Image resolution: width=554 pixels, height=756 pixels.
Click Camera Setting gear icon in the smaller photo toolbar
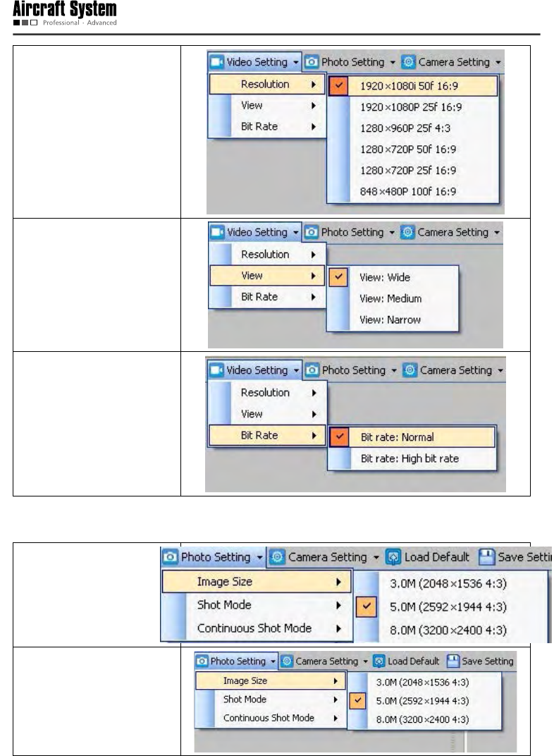click(x=286, y=661)
